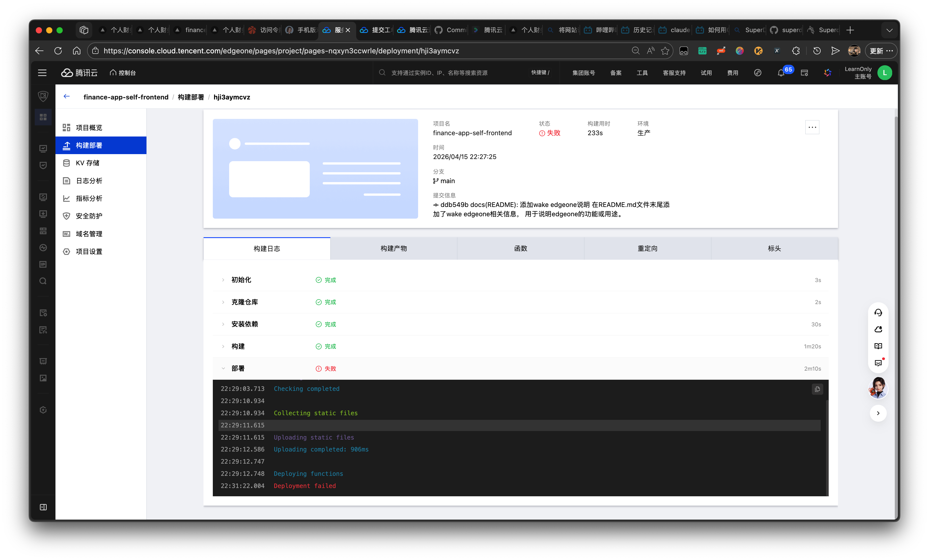Switch to the 函数 tab
This screenshot has height=560, width=929.
[x=520, y=248]
